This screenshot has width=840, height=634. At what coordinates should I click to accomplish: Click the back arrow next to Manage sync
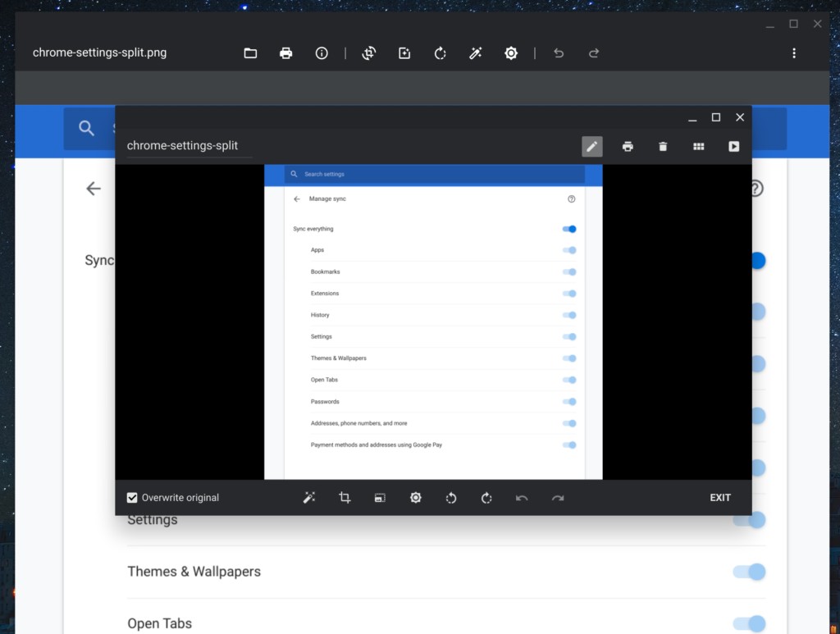(x=297, y=199)
